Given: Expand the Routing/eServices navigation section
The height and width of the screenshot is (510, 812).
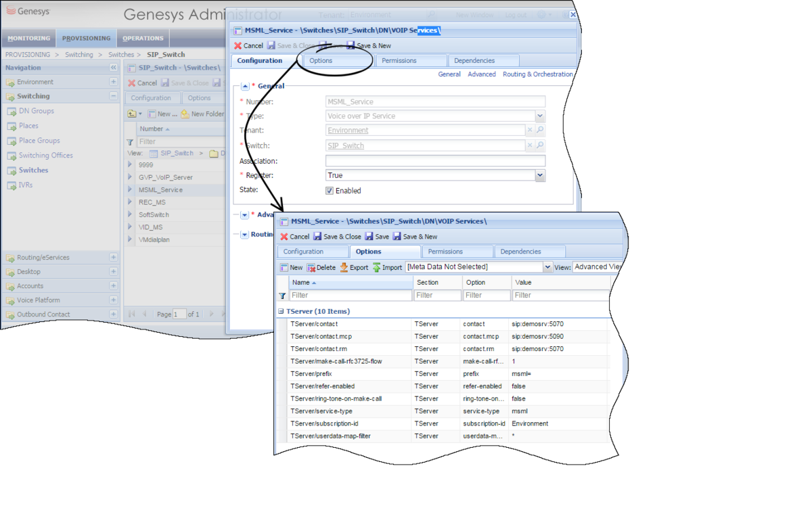Looking at the screenshot, I should click(114, 258).
